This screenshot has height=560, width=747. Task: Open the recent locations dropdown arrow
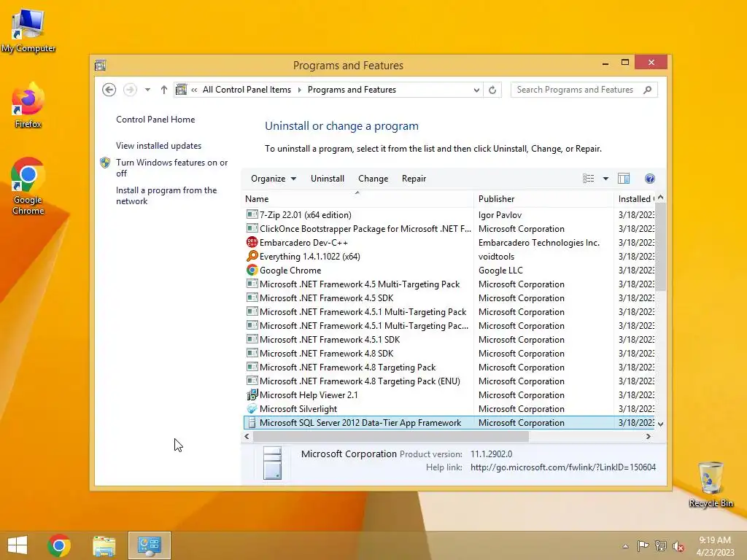coord(147,90)
